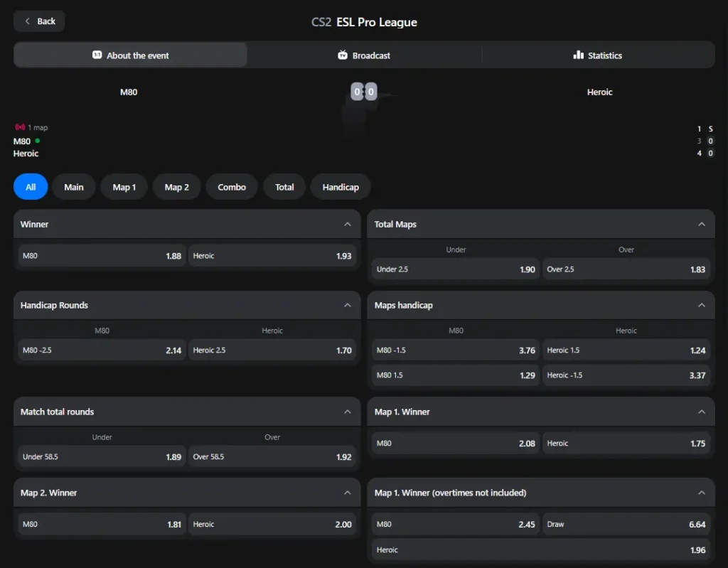Click the Back button

point(38,21)
